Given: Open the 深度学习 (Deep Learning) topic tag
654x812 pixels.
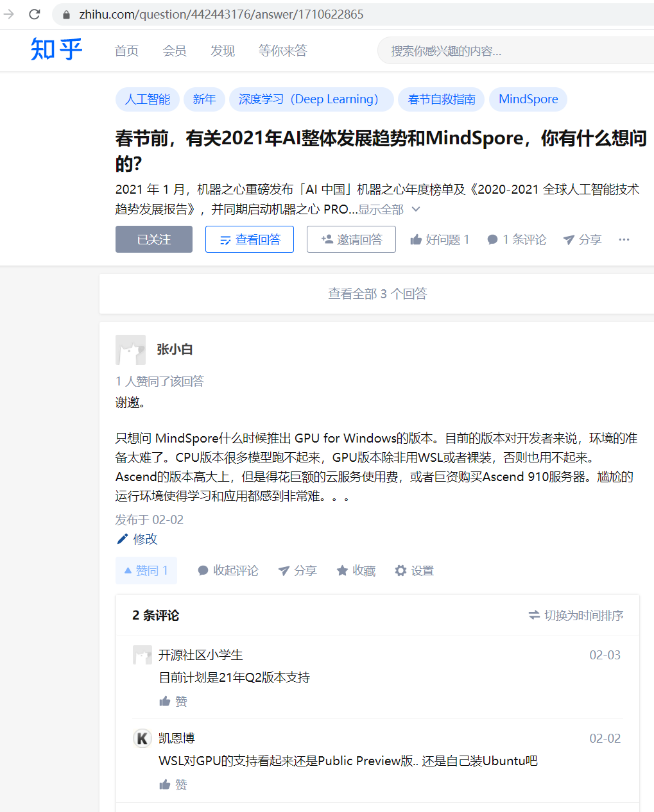Looking at the screenshot, I should tap(311, 99).
